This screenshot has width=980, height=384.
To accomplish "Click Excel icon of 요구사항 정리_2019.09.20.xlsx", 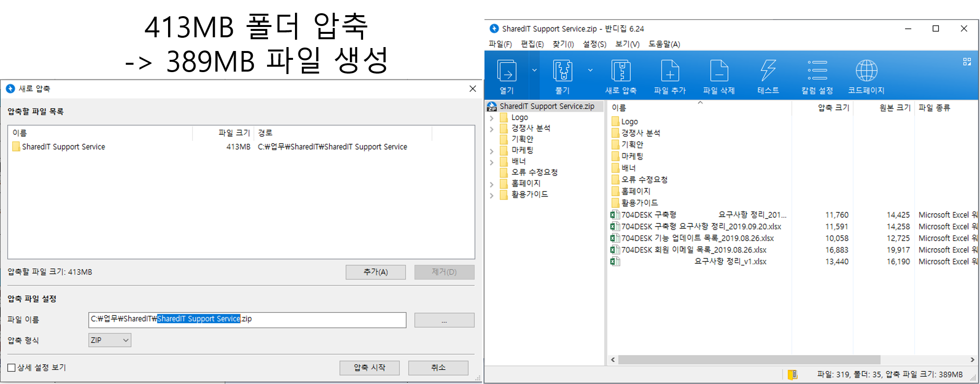I will pyautogui.click(x=615, y=226).
